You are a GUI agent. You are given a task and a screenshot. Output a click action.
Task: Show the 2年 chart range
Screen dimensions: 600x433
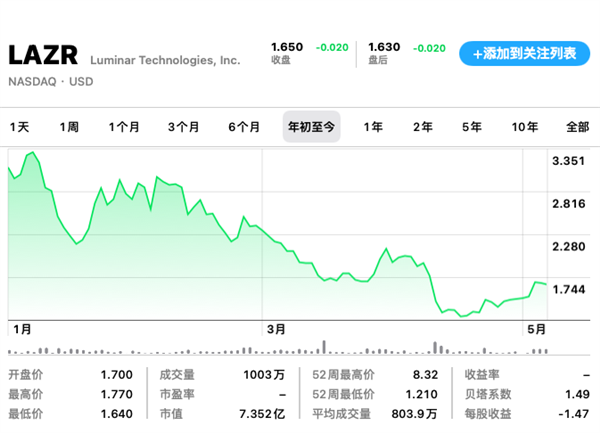[x=422, y=127]
